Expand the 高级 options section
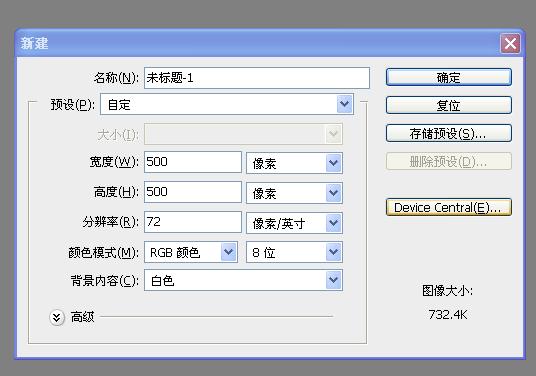 [57, 318]
